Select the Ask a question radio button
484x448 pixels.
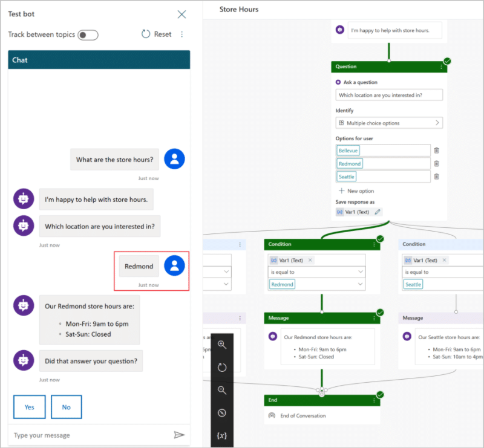pyautogui.click(x=338, y=82)
